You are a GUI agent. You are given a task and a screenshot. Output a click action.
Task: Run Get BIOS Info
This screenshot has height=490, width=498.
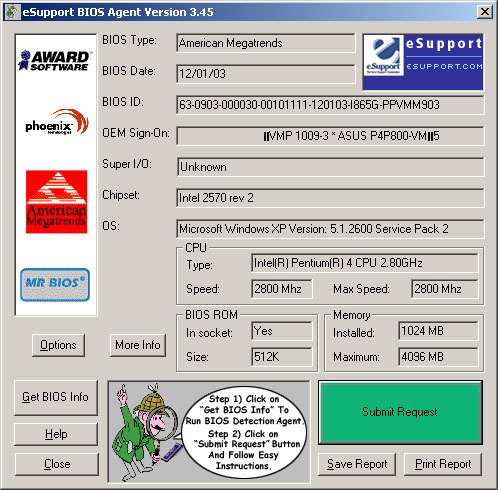tap(56, 397)
